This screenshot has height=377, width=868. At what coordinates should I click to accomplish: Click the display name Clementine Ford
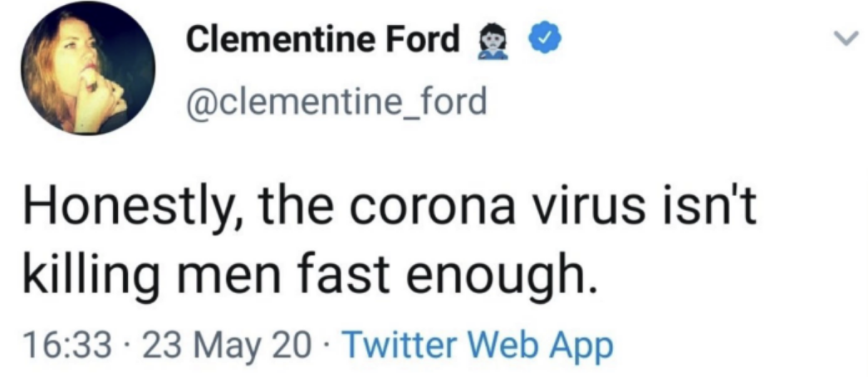click(x=324, y=38)
